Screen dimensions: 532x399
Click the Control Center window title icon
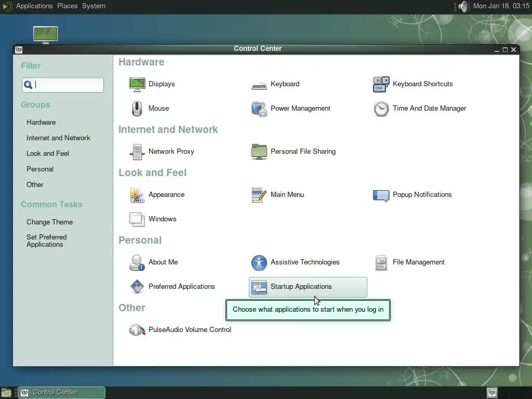click(19, 50)
